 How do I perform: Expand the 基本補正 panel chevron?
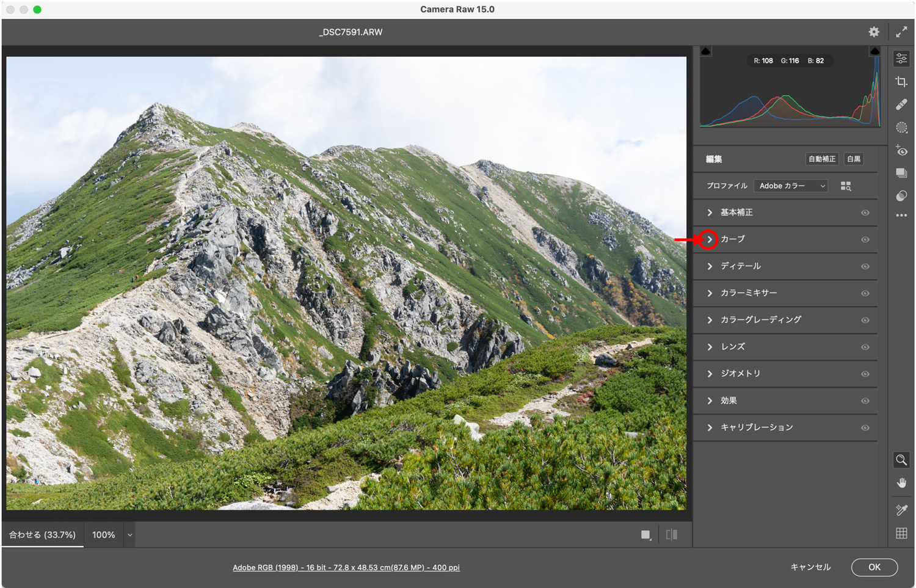(x=710, y=212)
